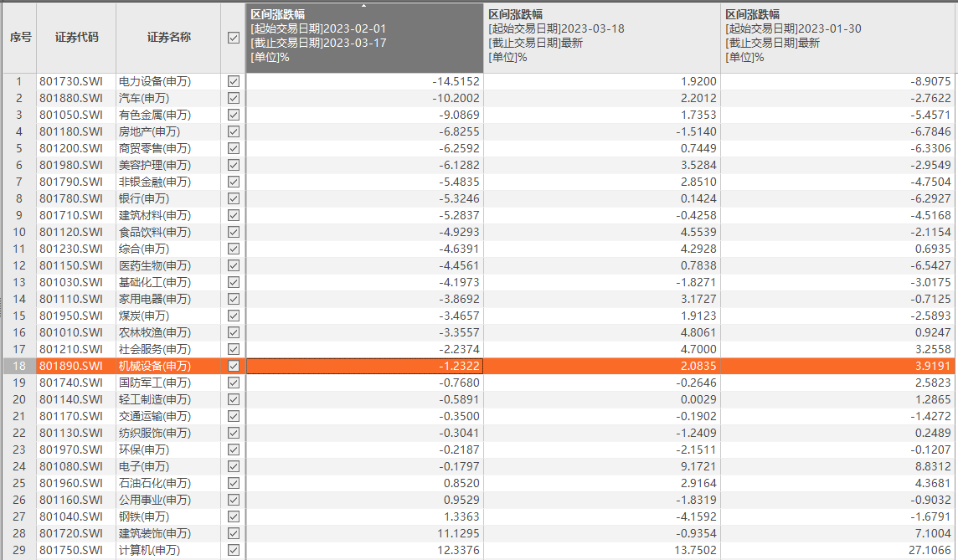
Task: Toggle checkbox for 机械设备(申万)
Action: [234, 366]
